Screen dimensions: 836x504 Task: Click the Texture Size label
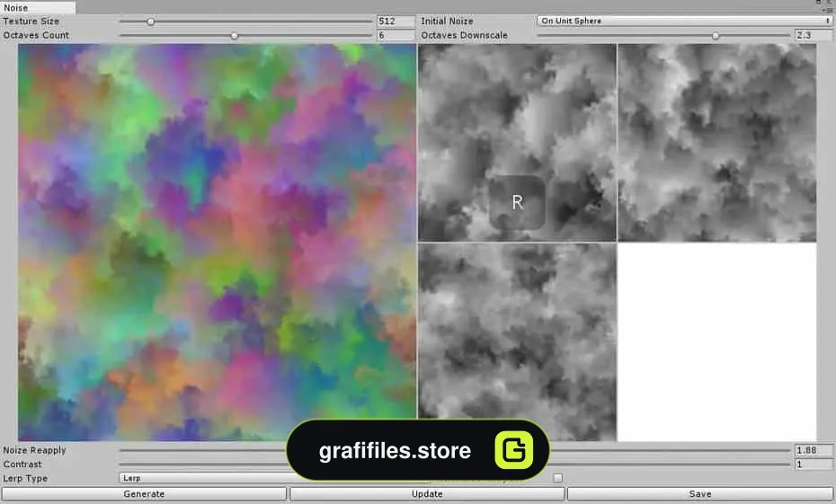pos(31,22)
